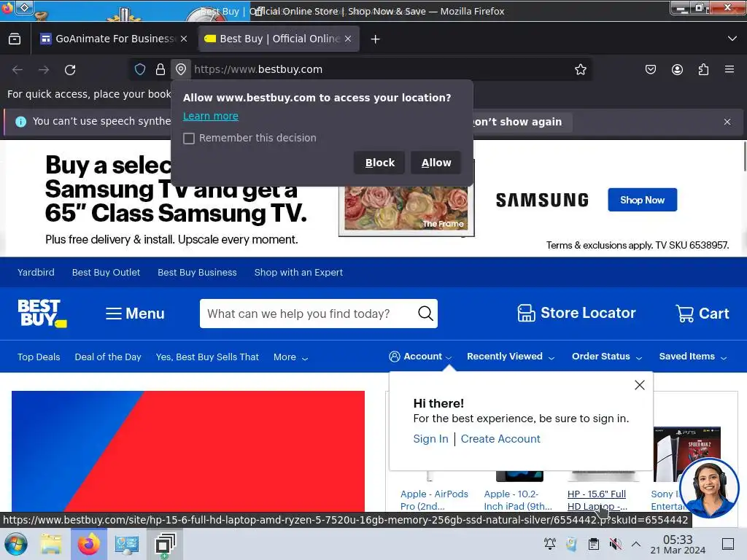Click the forward navigation arrow
The height and width of the screenshot is (560, 747).
(x=44, y=70)
